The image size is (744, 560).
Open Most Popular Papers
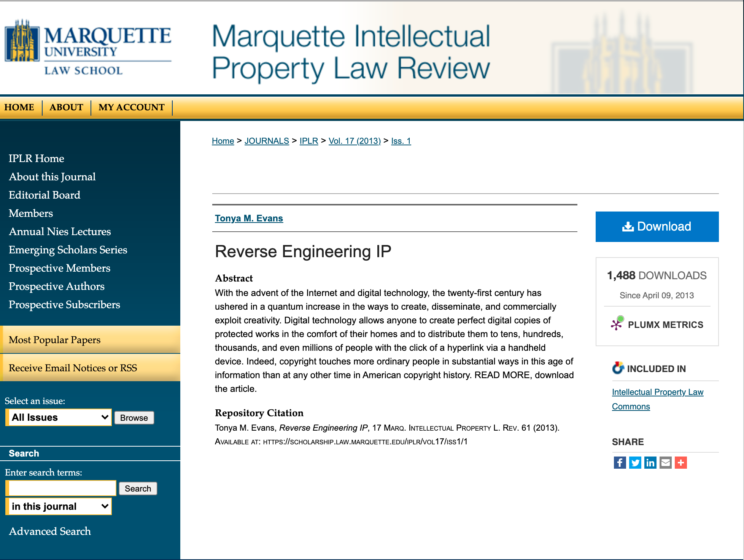[90, 340]
